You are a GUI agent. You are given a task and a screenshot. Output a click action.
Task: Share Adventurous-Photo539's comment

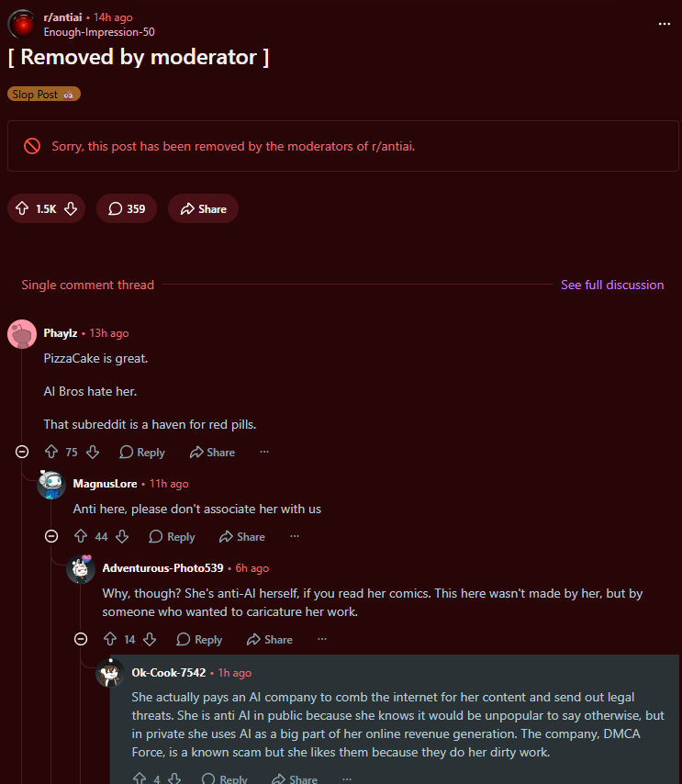point(270,639)
